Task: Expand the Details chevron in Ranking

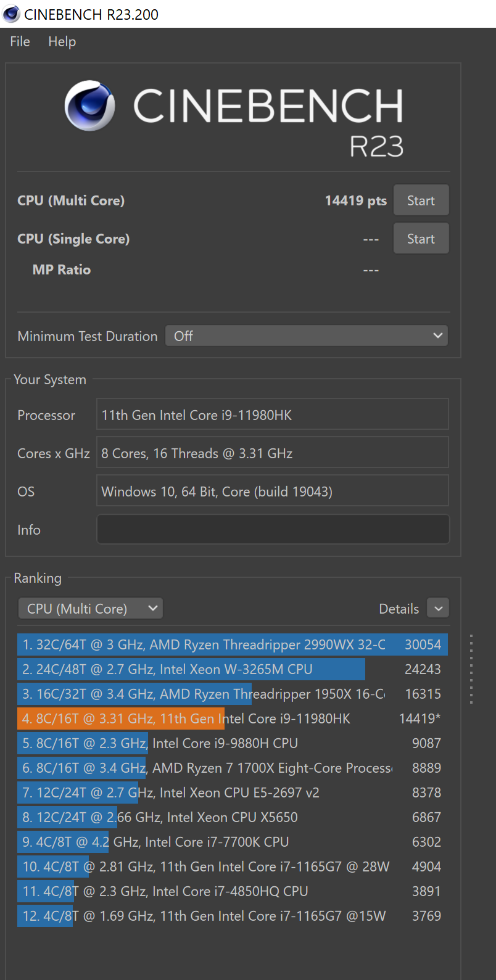Action: pyautogui.click(x=438, y=609)
